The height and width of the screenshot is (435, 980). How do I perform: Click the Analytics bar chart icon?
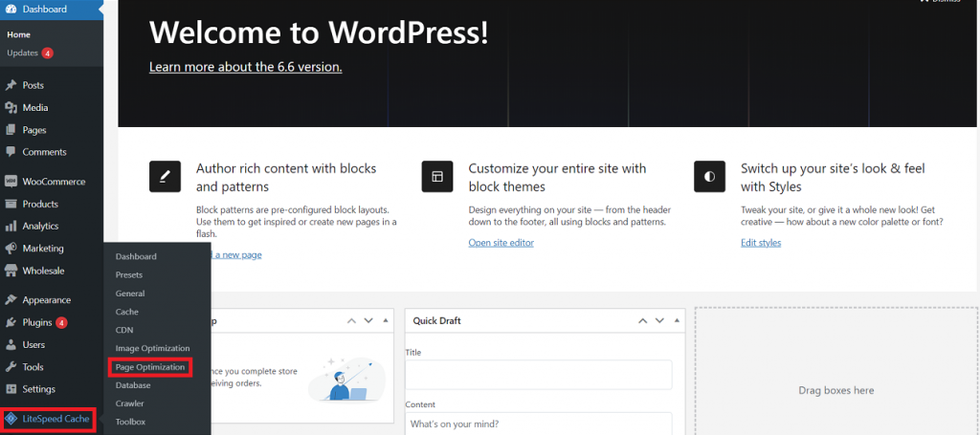[x=11, y=226]
